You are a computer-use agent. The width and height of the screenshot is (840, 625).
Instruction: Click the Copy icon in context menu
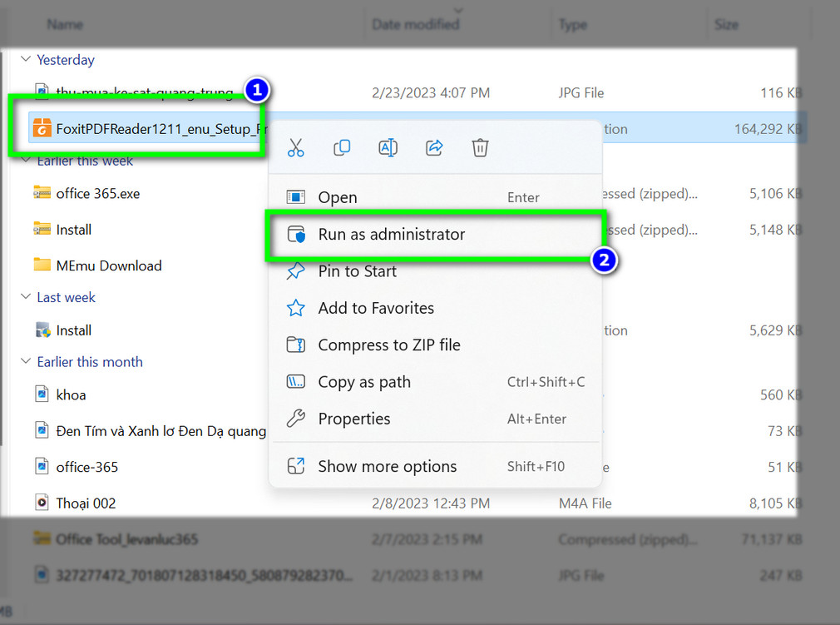coord(342,147)
